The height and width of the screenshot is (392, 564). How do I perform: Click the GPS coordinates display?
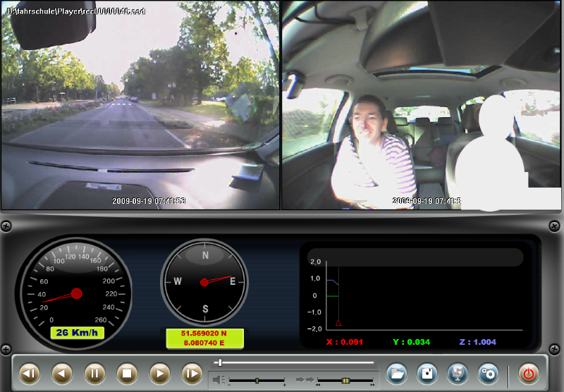(204, 338)
